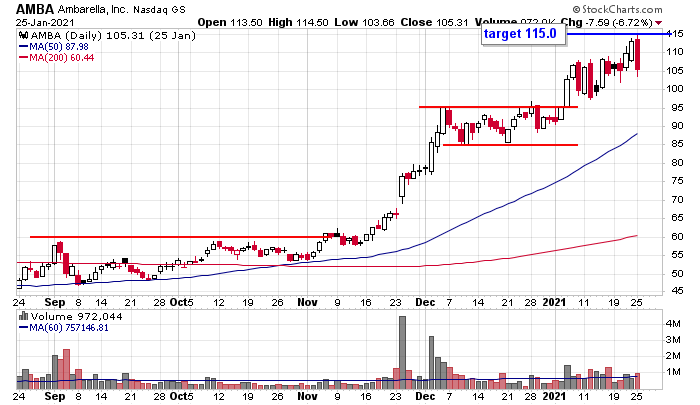Screen dimensions: 700x405
Task: Click the Low 103.66 value
Action: coord(364,22)
